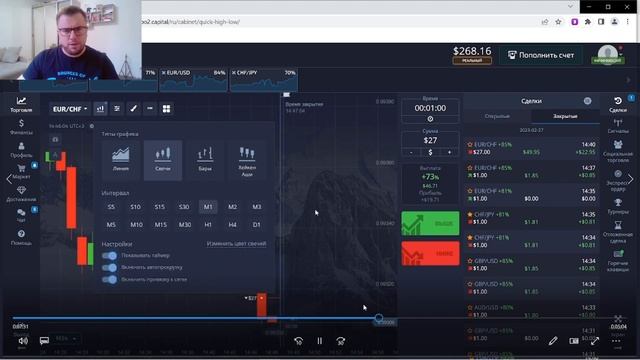Open the Турниры trophy icon

[x=618, y=207]
